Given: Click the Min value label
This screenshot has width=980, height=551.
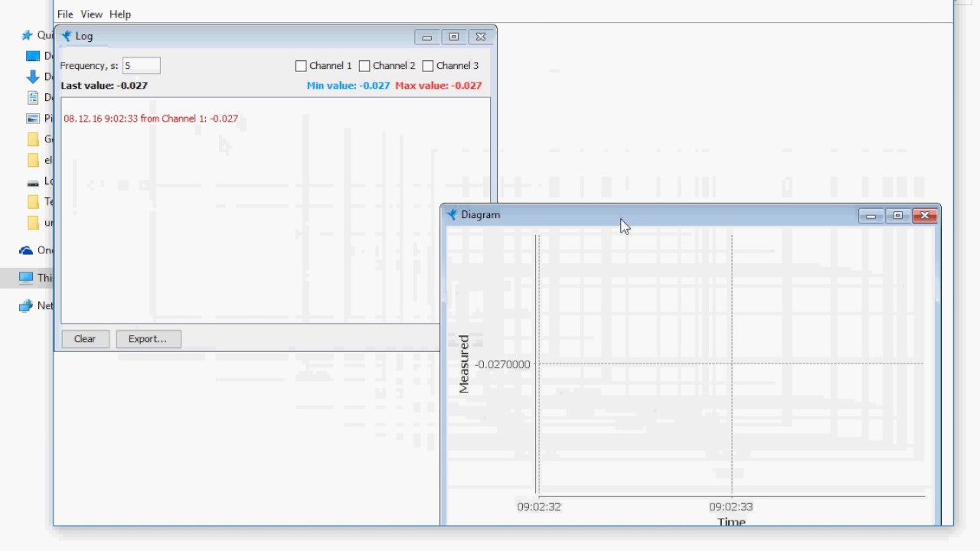Looking at the screenshot, I should point(348,86).
